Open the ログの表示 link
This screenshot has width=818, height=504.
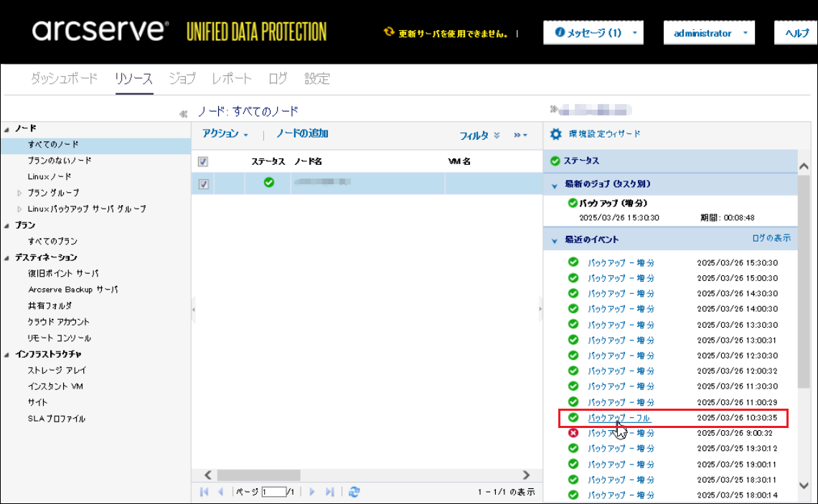coord(771,238)
